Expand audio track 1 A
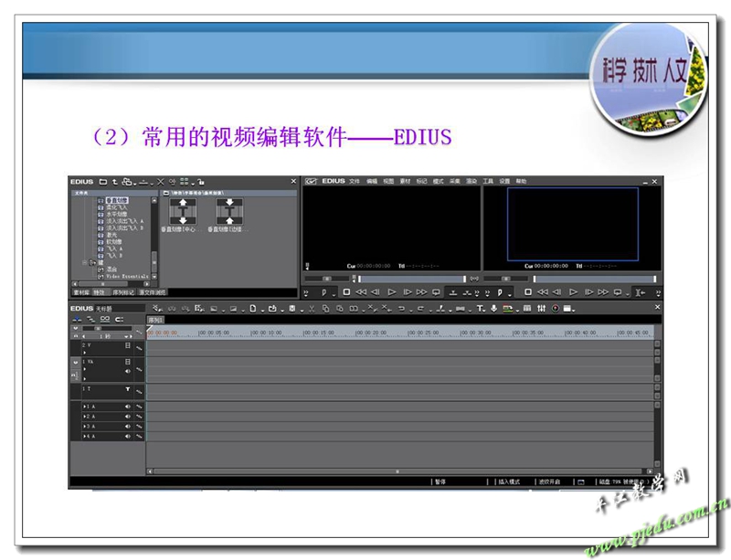 tap(84, 407)
